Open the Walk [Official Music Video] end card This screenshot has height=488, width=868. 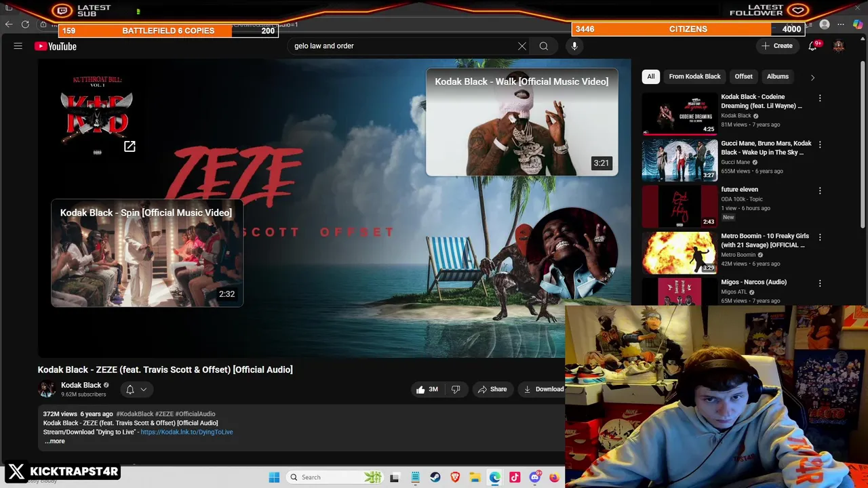[521, 122]
